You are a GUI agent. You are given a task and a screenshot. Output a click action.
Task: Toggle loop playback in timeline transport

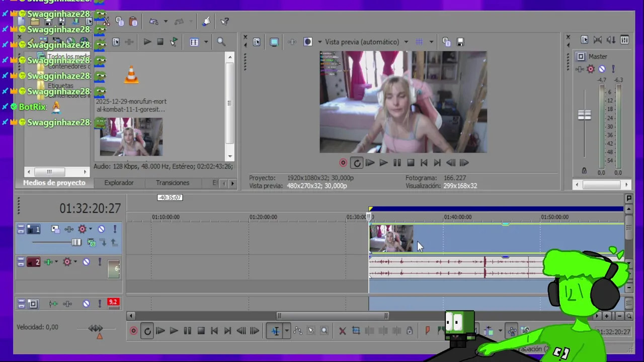coord(147,331)
